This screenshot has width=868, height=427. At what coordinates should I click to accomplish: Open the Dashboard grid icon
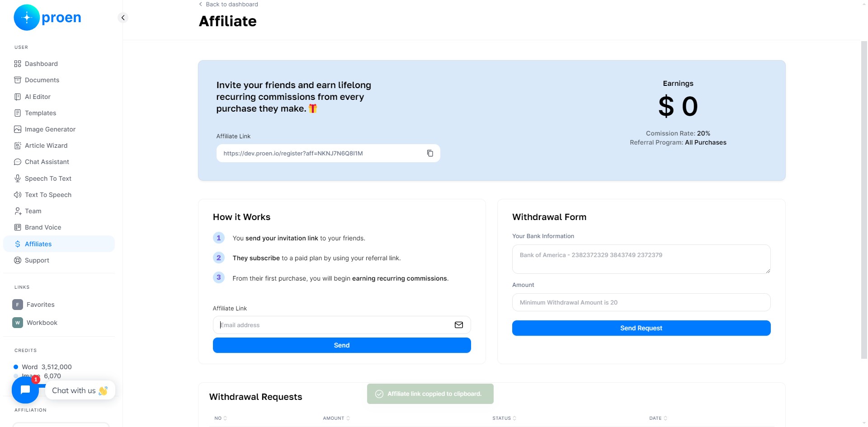pyautogui.click(x=18, y=64)
